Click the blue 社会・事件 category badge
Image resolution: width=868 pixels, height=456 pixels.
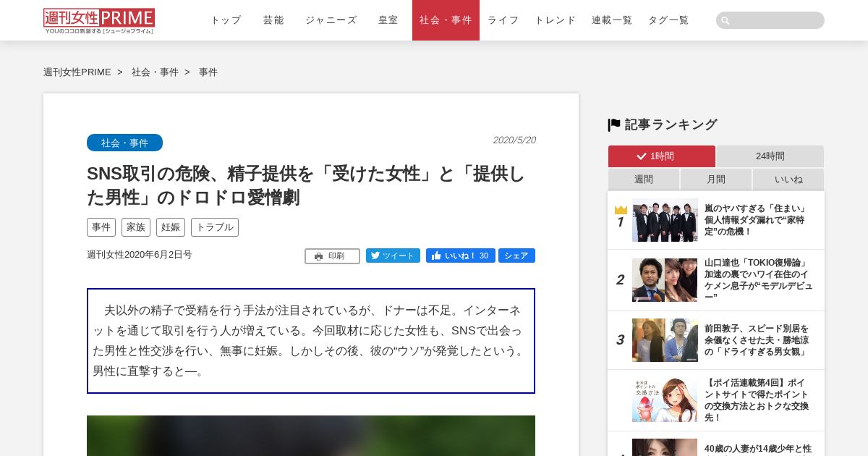pyautogui.click(x=124, y=143)
